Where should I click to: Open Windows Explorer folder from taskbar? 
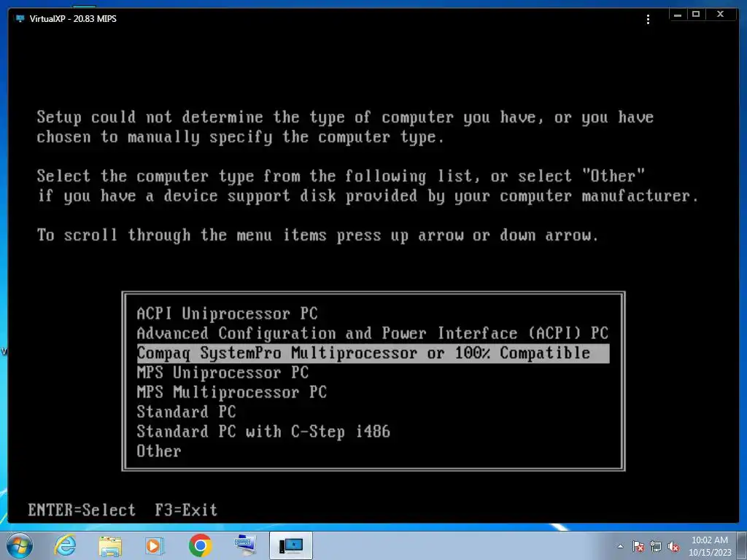point(110,545)
